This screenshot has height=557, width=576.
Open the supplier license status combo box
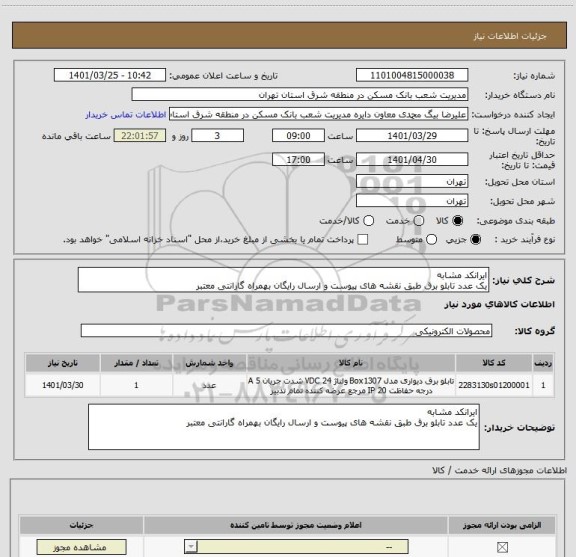pos(296,547)
